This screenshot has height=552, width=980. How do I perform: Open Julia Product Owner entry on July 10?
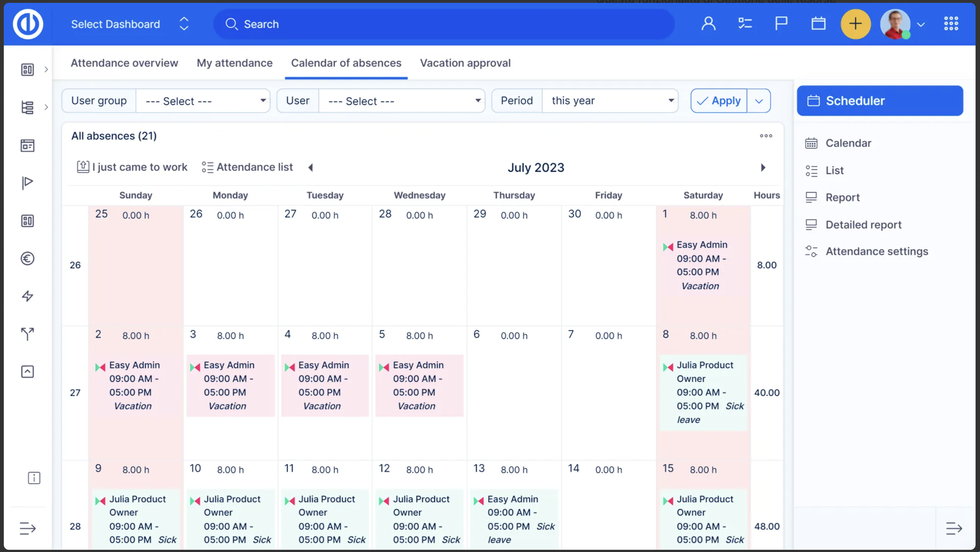[x=231, y=519]
